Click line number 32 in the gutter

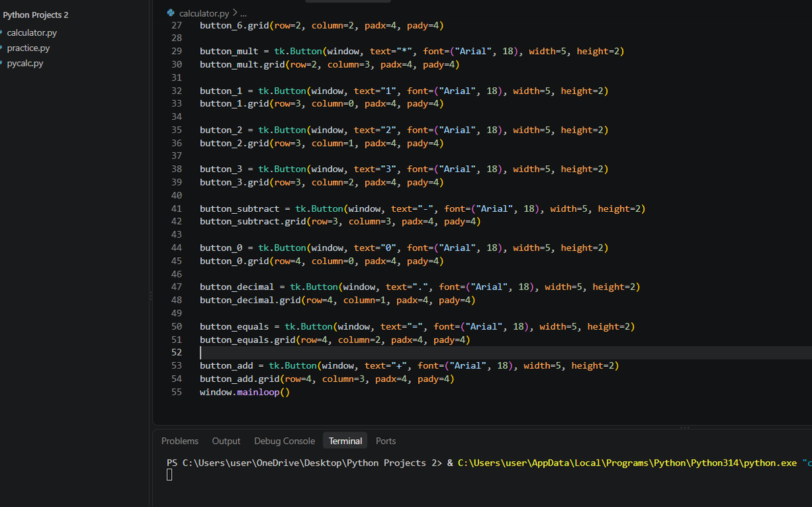176,91
